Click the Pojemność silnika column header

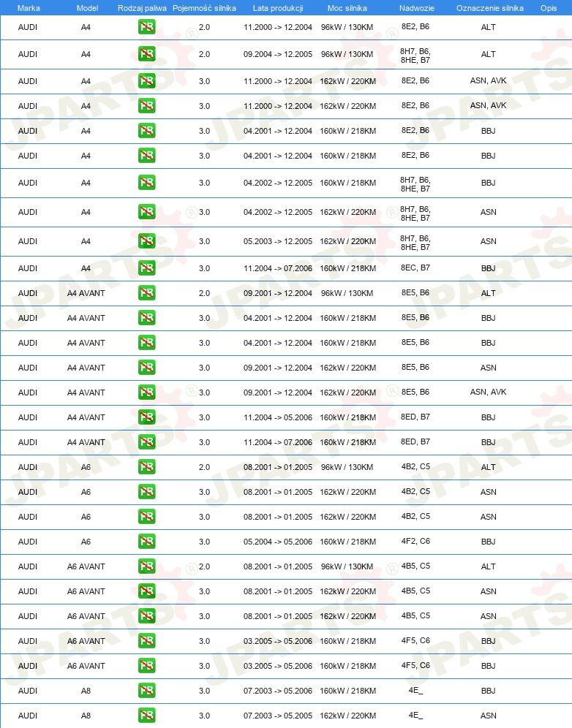[x=205, y=8]
